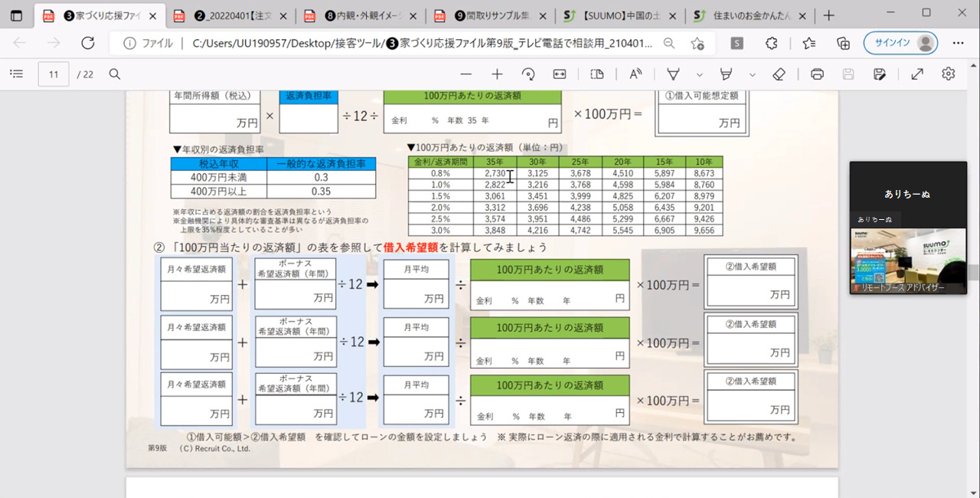
Task: Open the tab actions menu
Action: (16, 15)
